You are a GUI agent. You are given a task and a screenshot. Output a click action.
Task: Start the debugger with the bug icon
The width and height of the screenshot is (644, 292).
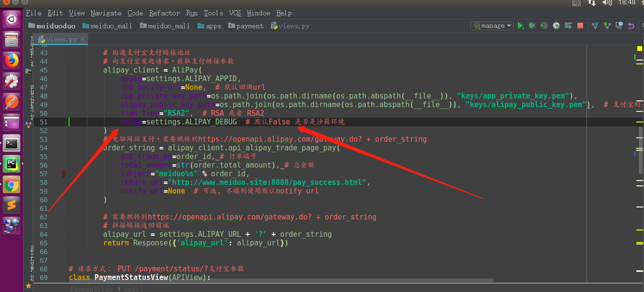(532, 25)
